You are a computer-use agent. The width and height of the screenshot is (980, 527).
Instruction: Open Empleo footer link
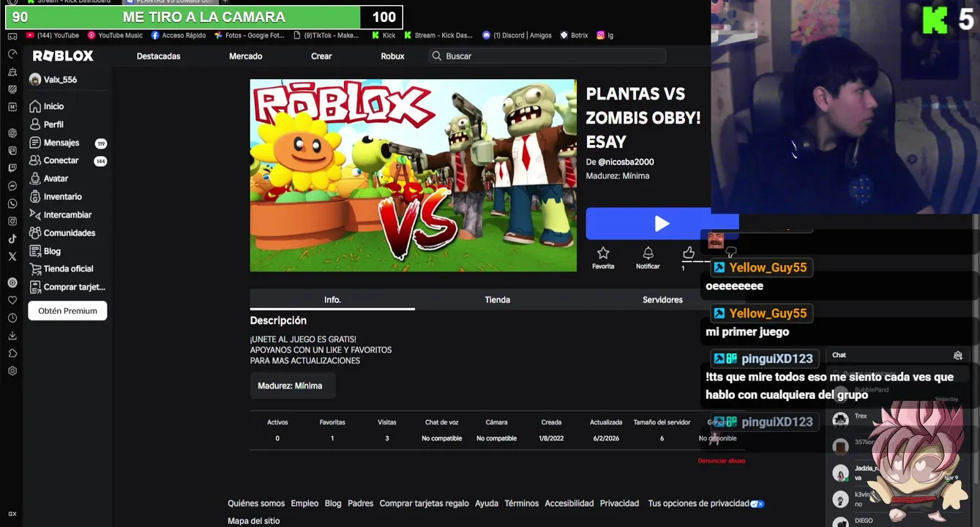point(304,504)
